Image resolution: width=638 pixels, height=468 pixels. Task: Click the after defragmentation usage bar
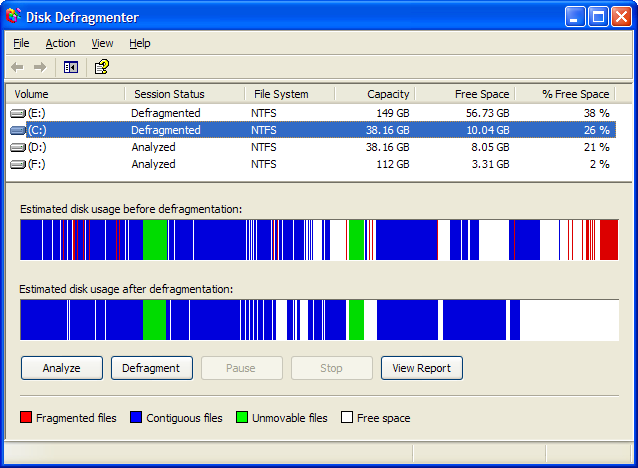[319, 320]
